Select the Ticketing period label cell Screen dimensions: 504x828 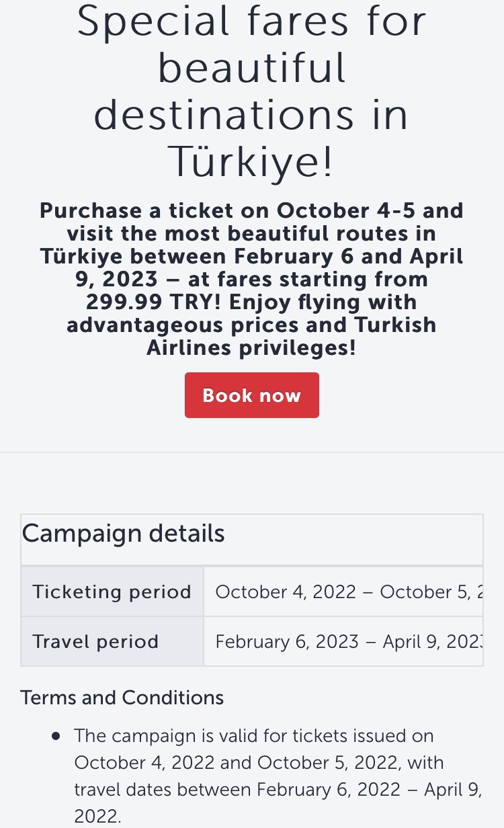112,592
